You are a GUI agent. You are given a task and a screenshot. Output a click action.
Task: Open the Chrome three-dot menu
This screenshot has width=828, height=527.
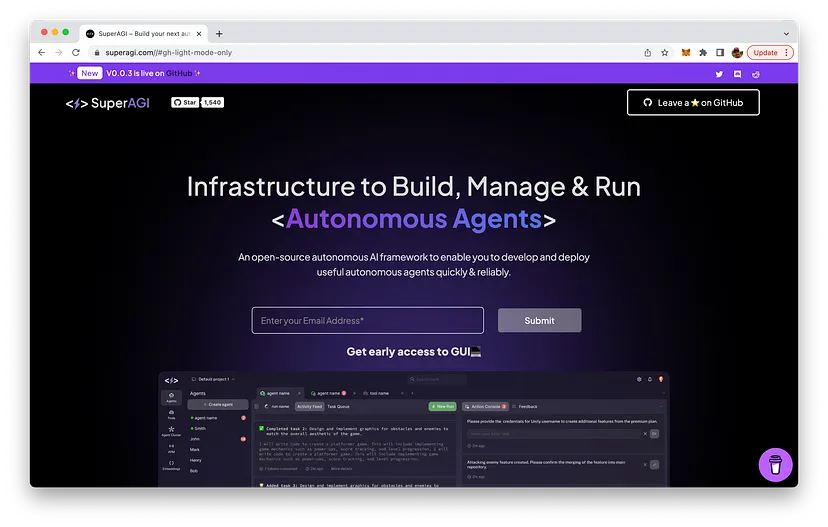click(x=786, y=53)
